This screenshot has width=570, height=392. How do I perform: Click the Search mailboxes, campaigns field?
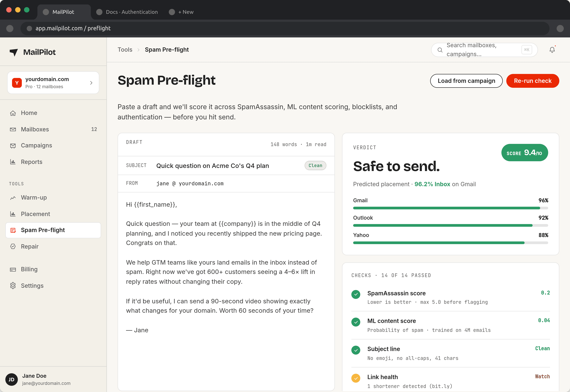point(484,50)
